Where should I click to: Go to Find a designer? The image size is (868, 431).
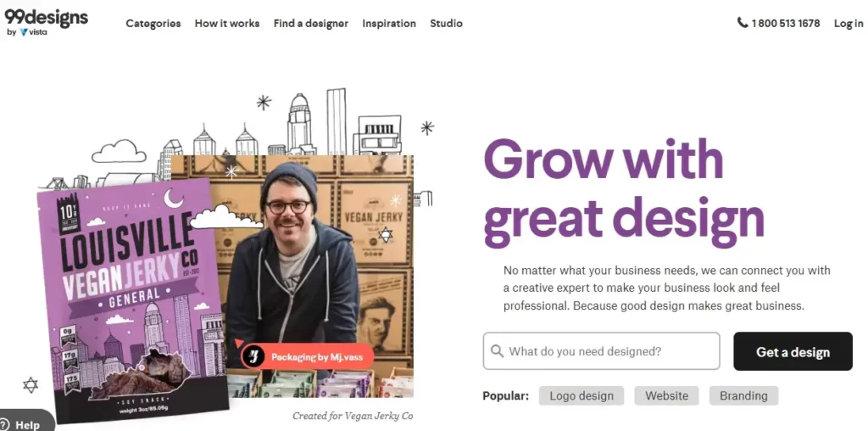click(311, 23)
